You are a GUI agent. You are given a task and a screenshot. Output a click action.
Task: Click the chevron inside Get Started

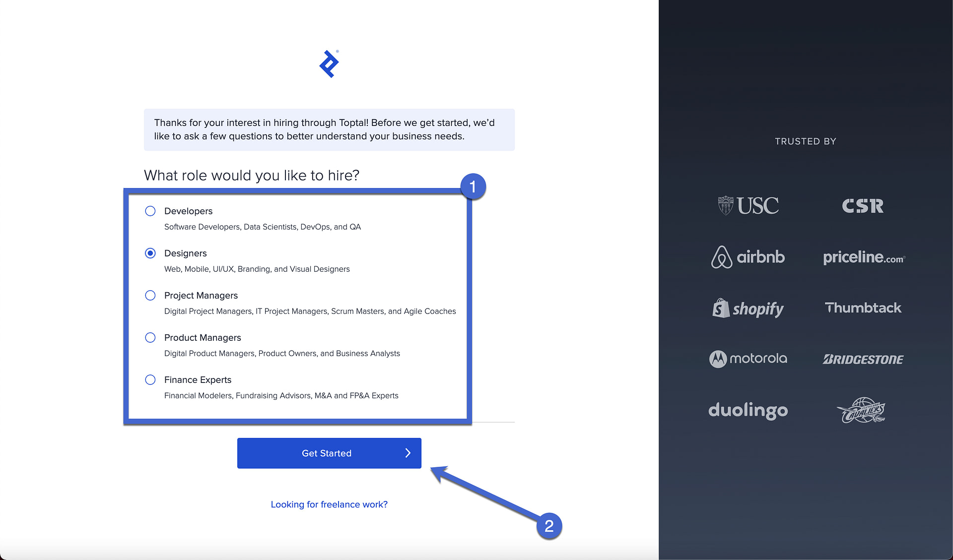[x=408, y=453]
